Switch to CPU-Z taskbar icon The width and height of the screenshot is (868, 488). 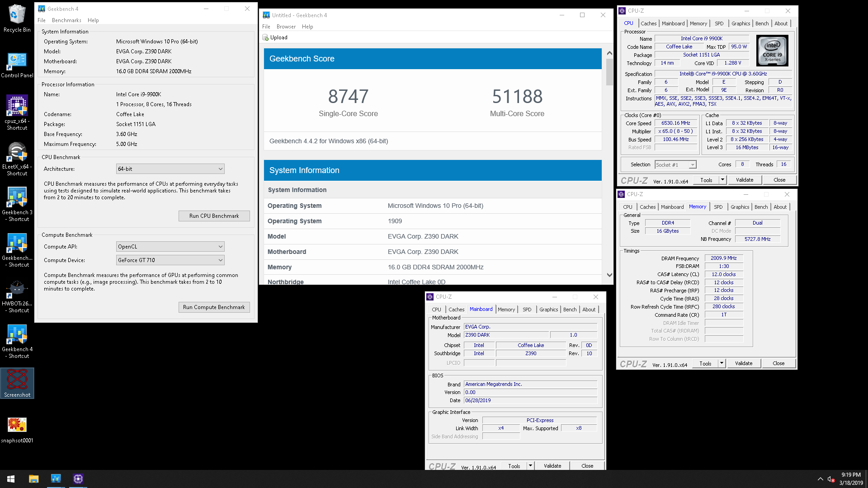tap(78, 479)
